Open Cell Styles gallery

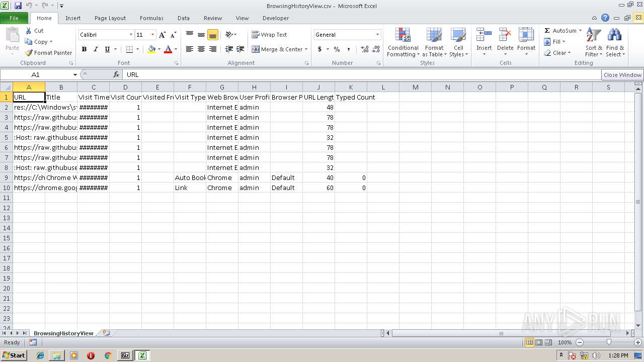tap(458, 43)
